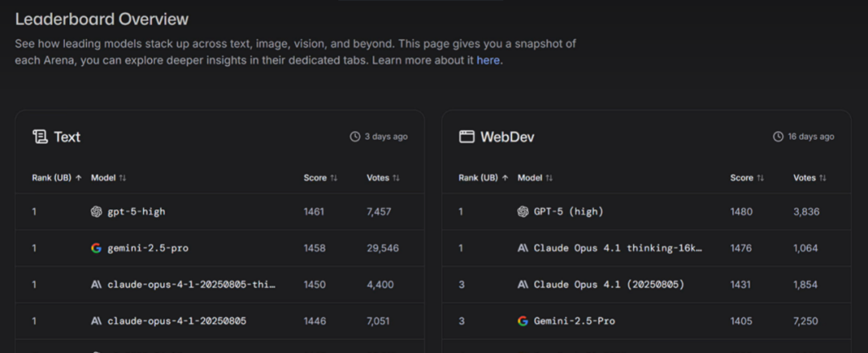Screen dimensions: 868x353
Task: Click the Google logo next to gemini-2.5-pro
Action: pyautogui.click(x=96, y=248)
